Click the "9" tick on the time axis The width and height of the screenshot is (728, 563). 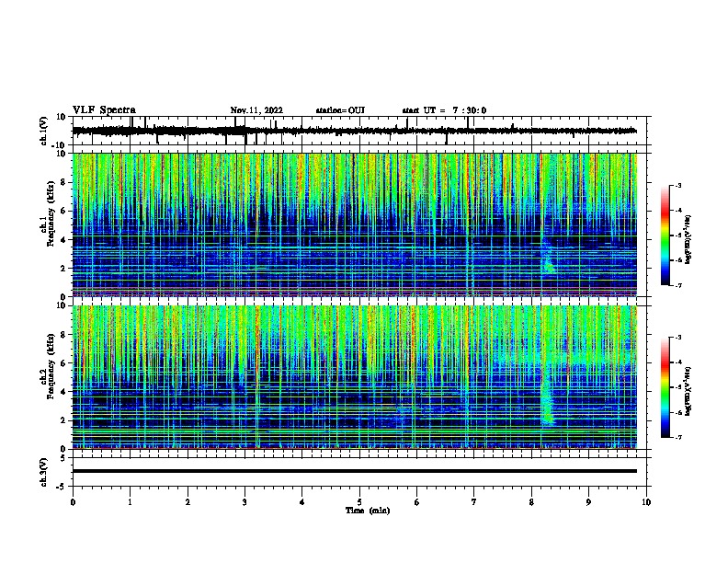[x=588, y=502]
